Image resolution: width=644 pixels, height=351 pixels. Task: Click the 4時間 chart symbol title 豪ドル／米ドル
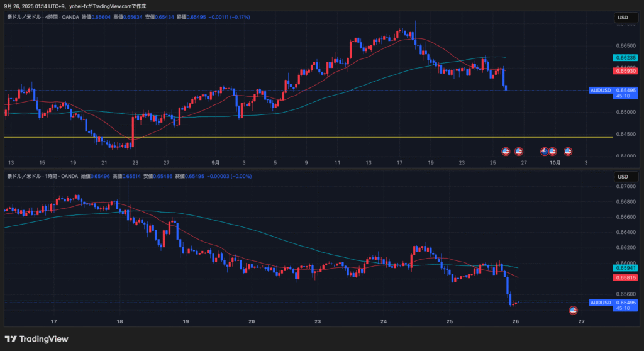click(24, 17)
